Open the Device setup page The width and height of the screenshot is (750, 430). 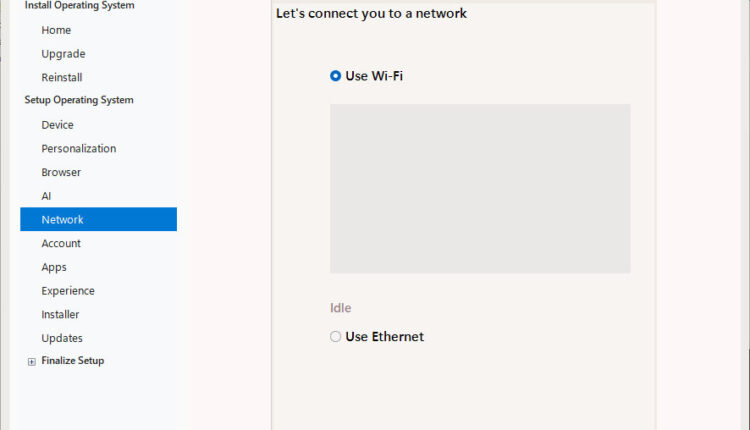click(x=57, y=125)
